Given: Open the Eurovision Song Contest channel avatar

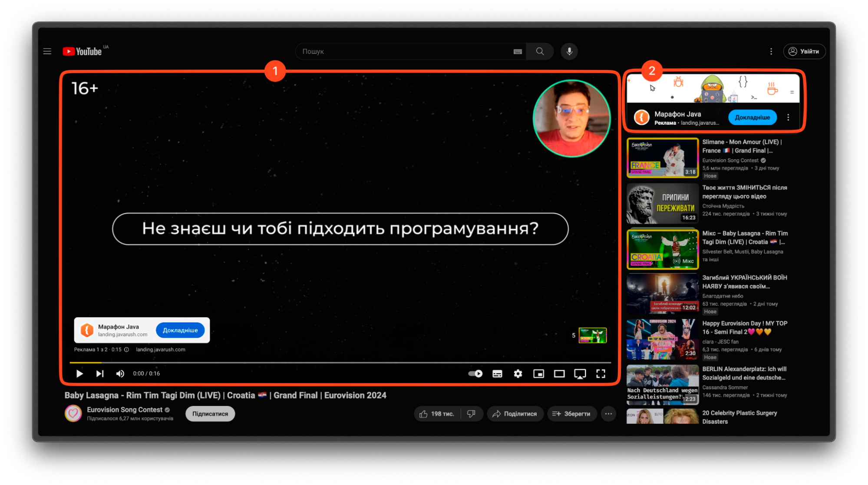Looking at the screenshot, I should (x=73, y=413).
